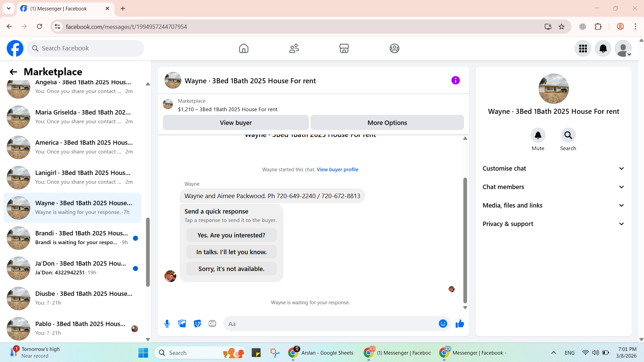Send quick reply 'Yes. Are you interested?'
This screenshot has height=362, width=644.
pos(231,235)
